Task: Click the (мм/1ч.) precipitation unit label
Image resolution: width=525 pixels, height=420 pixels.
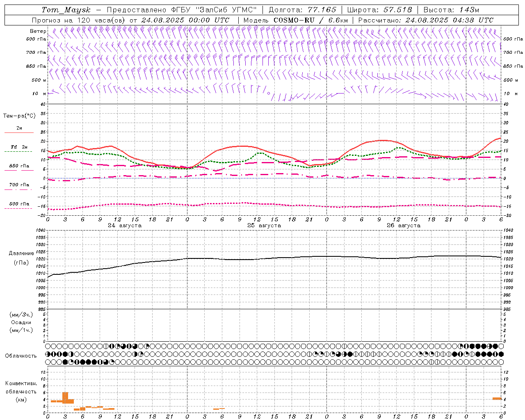Action: [x=21, y=330]
